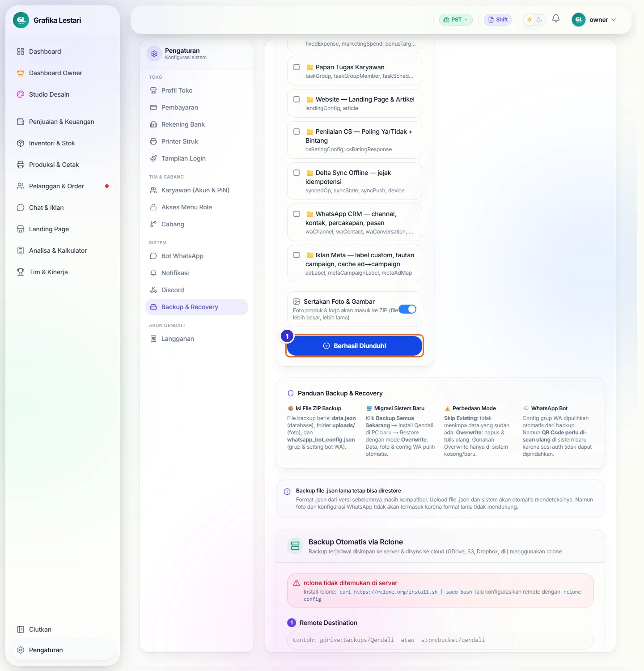The height and width of the screenshot is (671, 644).
Task: Click the Dashboard Owner crown icon
Action: point(21,73)
